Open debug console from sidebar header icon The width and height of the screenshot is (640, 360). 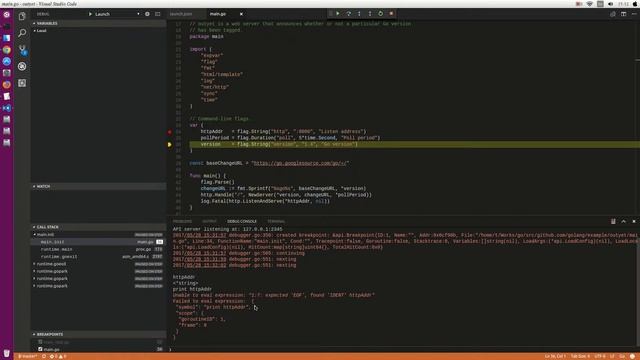click(x=158, y=14)
